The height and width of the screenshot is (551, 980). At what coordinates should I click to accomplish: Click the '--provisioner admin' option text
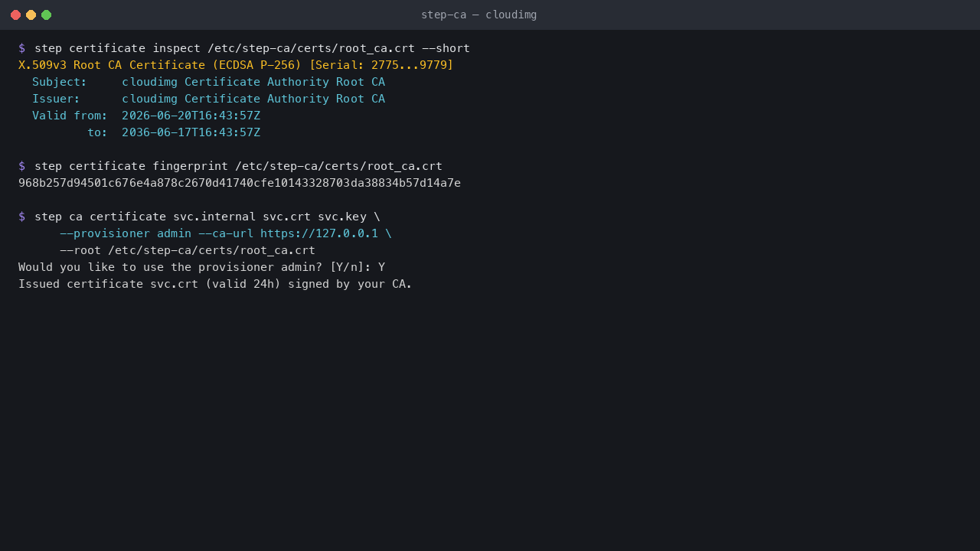126,233
